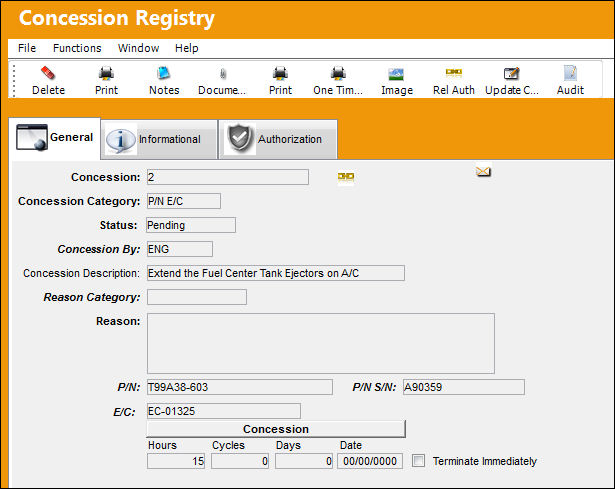This screenshot has width=615, height=489.
Task: Click the Concession Description field
Action: [276, 273]
